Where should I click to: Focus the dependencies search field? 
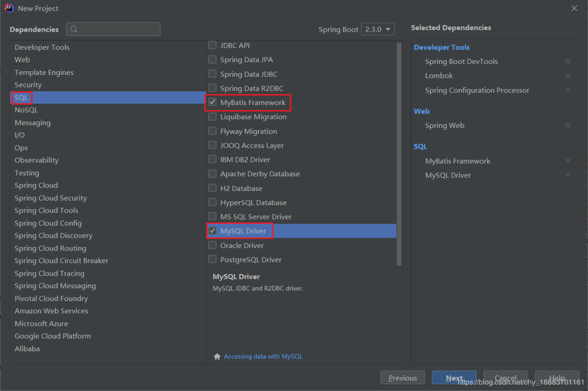pos(119,29)
